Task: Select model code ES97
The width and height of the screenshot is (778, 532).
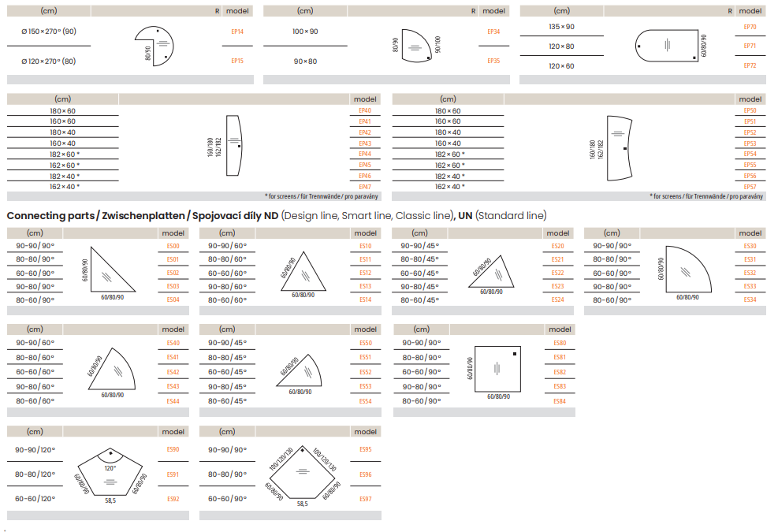Action: coord(366,499)
